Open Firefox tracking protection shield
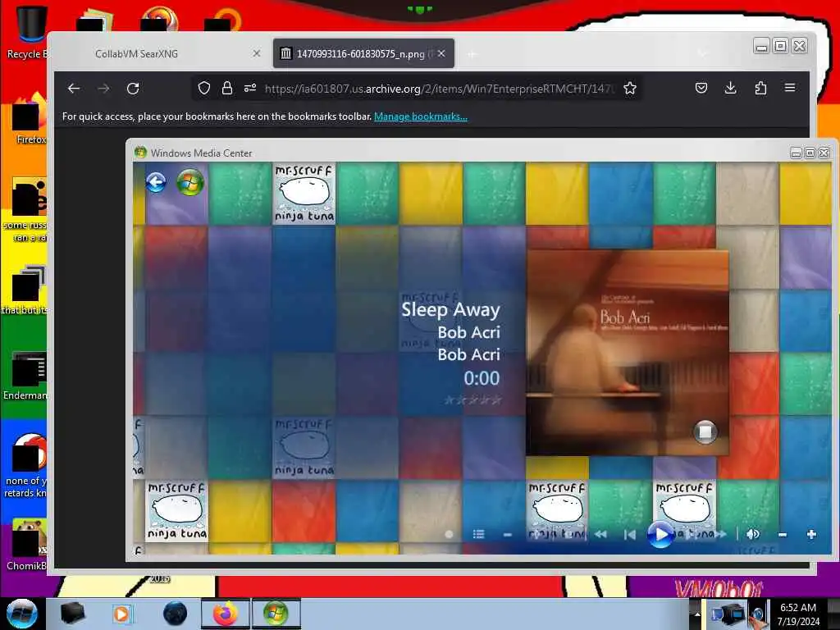This screenshot has height=630, width=840. pos(204,89)
